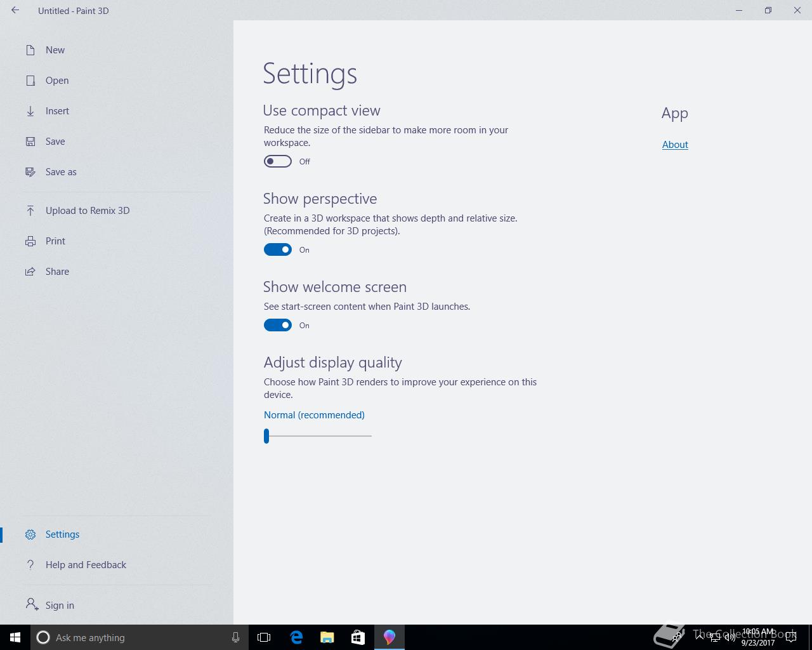
Task: Click the New document icon
Action: [30, 50]
